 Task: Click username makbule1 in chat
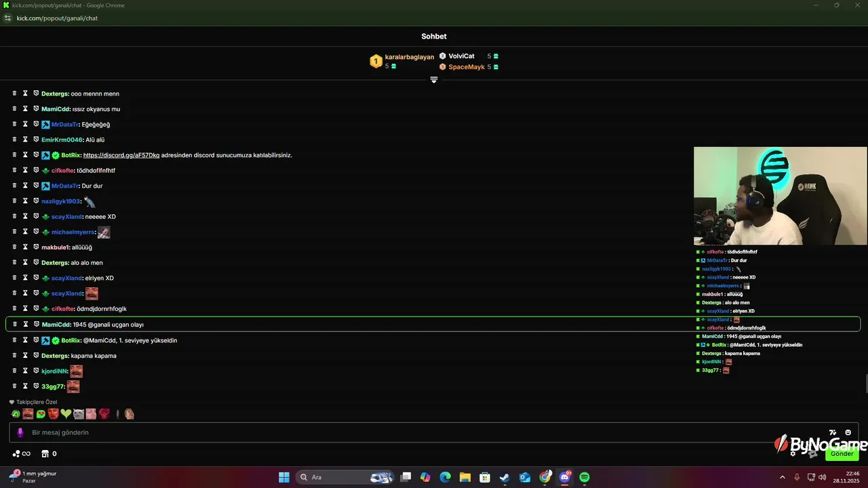click(x=55, y=247)
